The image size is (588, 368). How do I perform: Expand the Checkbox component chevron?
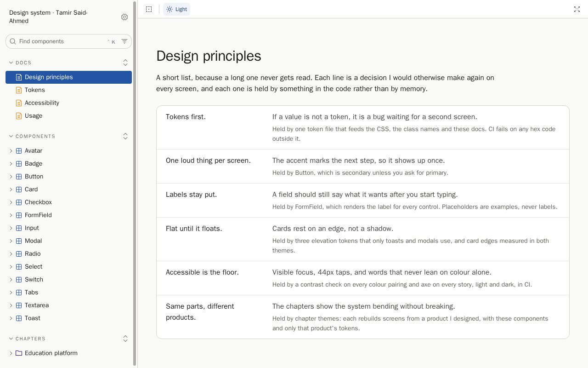tap(11, 202)
